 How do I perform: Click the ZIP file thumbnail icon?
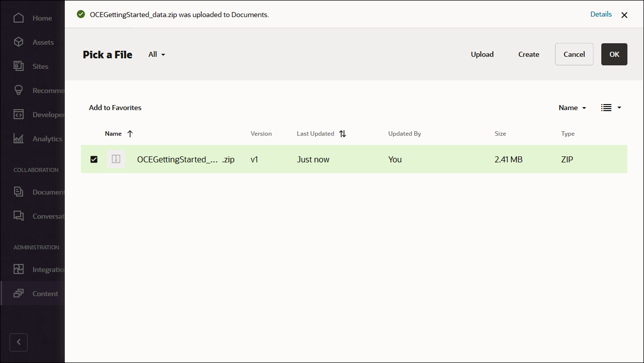[x=117, y=159]
